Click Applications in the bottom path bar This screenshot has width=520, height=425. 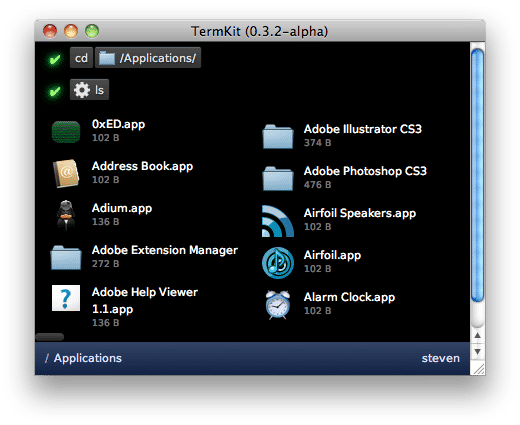[88, 358]
